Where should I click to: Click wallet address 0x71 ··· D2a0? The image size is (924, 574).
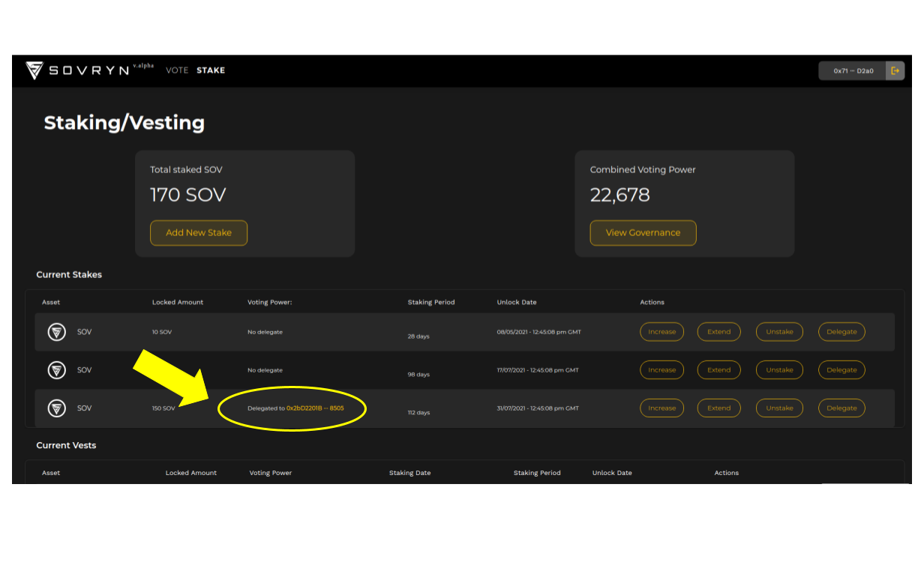coord(853,70)
